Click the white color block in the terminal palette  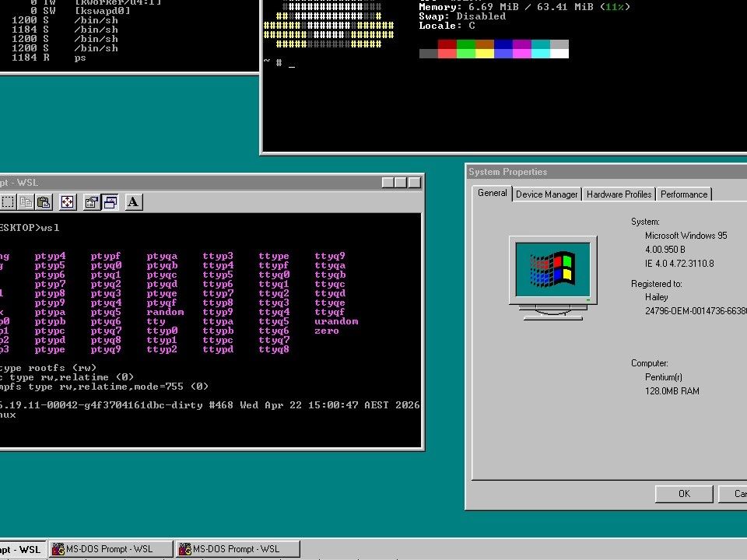(x=559, y=54)
